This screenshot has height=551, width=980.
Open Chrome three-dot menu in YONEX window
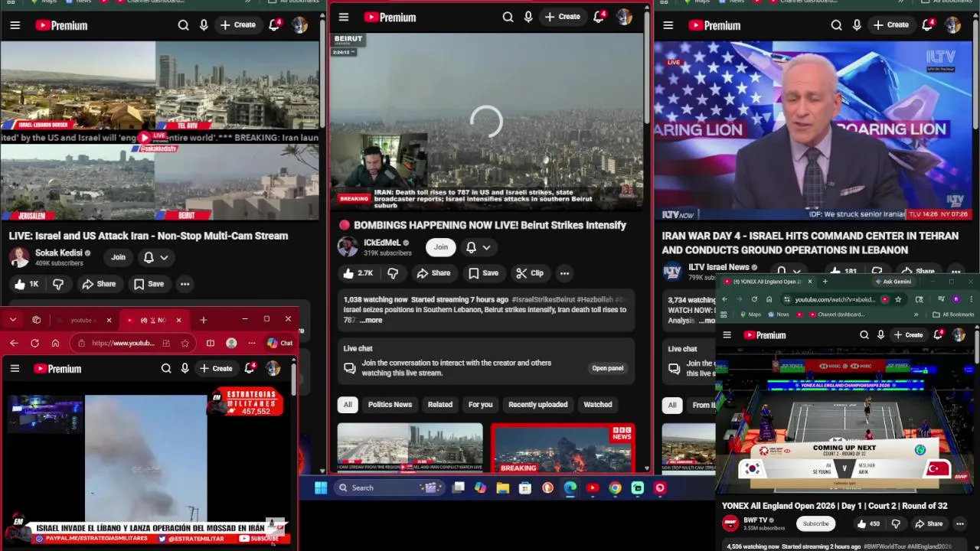[x=971, y=299]
